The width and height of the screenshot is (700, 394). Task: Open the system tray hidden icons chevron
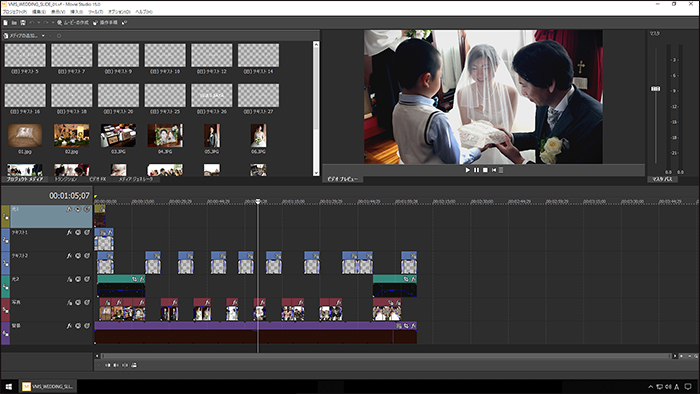point(650,387)
